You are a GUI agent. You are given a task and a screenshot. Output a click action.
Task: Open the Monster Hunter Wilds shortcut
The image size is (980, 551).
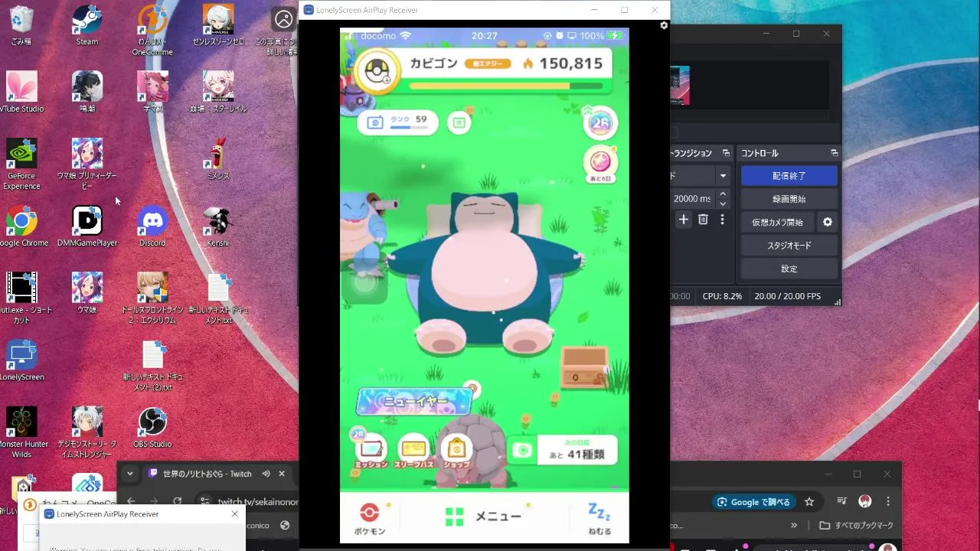pyautogui.click(x=21, y=432)
